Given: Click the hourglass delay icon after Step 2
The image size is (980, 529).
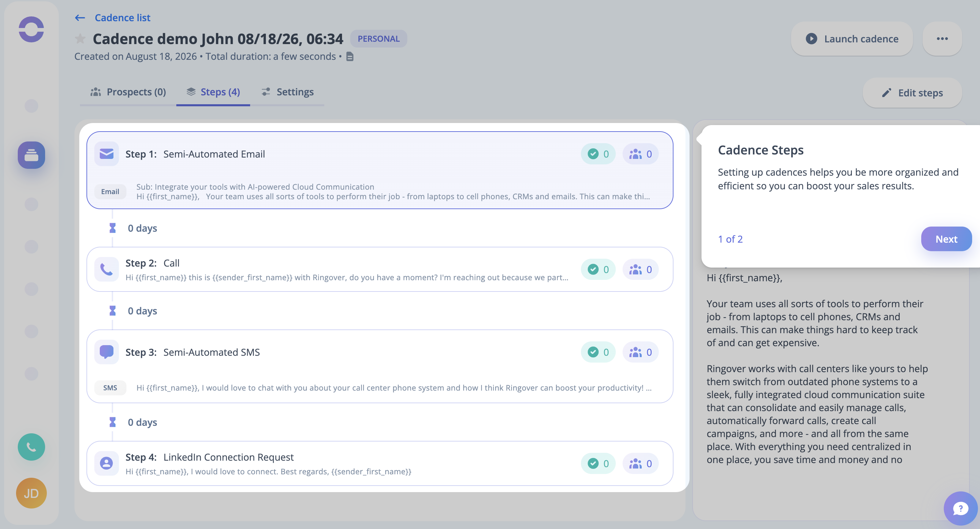Looking at the screenshot, I should click(x=113, y=311).
